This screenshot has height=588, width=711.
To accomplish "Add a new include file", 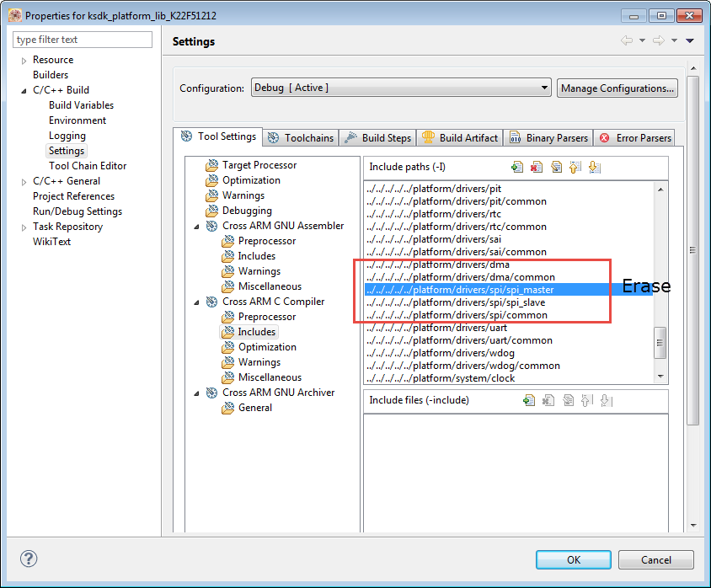I will pos(529,400).
